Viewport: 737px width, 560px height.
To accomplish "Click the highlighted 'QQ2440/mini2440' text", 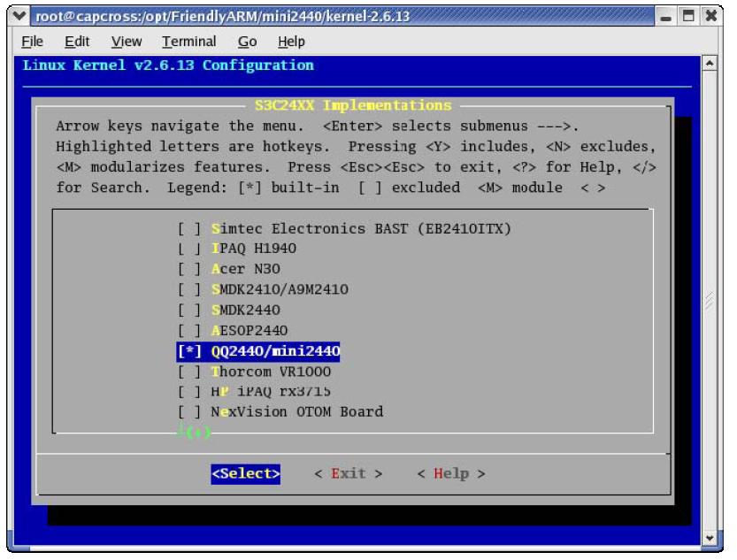I will coord(275,351).
